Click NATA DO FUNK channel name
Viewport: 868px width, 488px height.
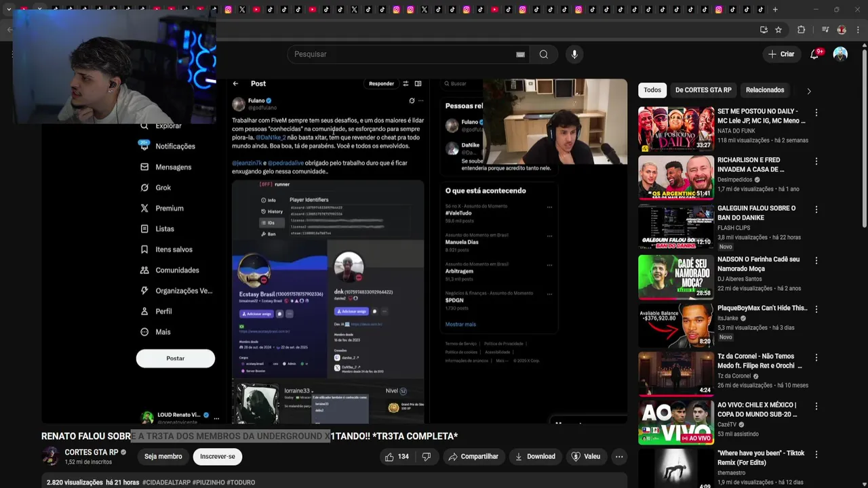[736, 131]
